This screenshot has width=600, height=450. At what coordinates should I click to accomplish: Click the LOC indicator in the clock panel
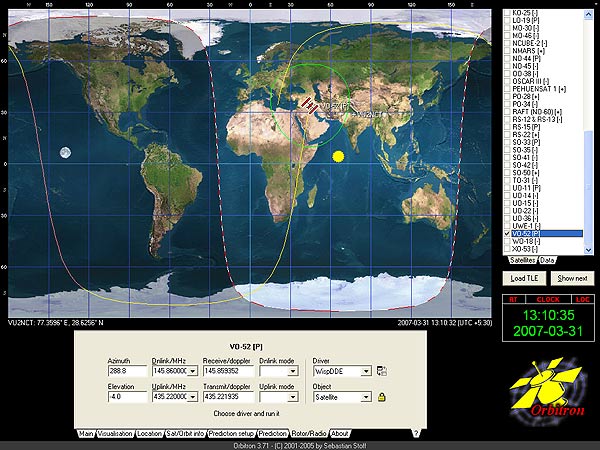point(582,299)
